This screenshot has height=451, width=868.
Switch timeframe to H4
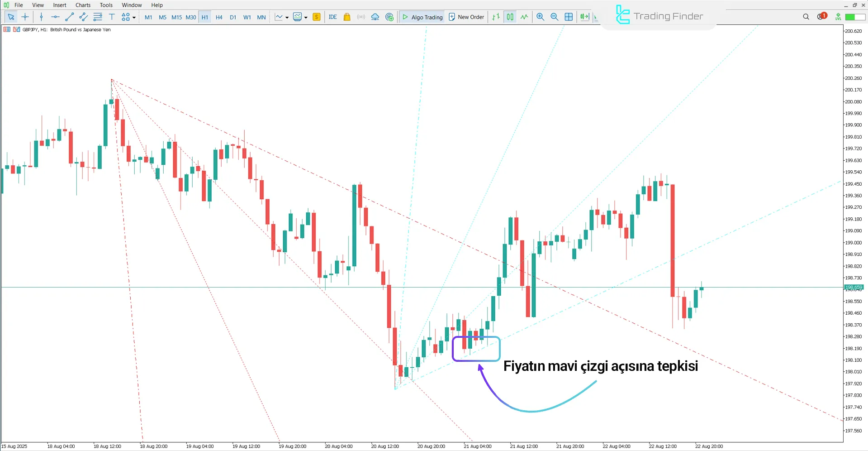219,17
